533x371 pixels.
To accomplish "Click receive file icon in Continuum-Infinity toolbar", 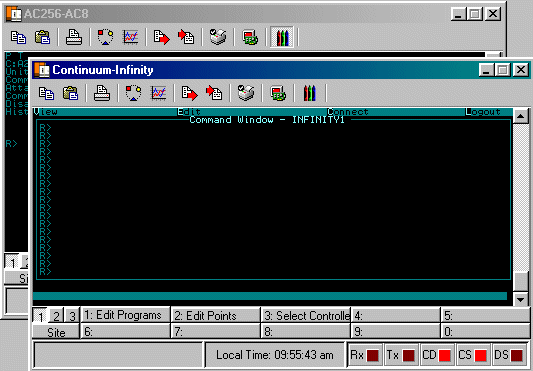I will pyautogui.click(x=214, y=93).
